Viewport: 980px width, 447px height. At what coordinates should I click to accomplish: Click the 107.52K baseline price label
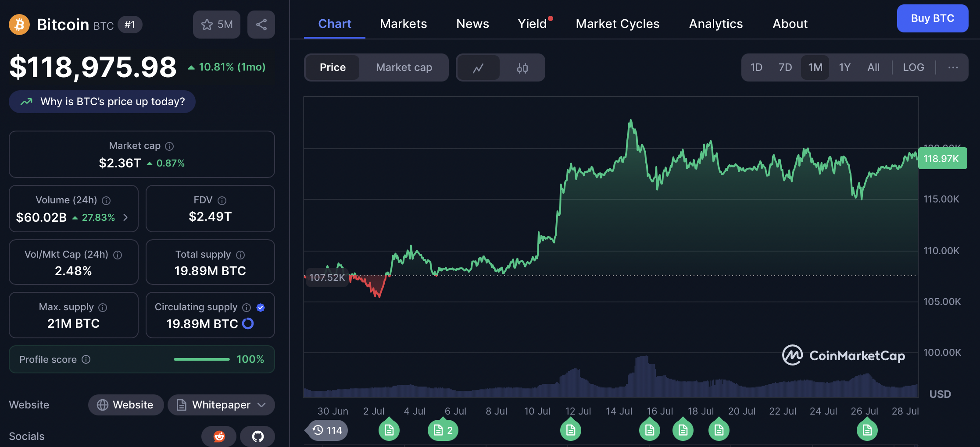327,277
